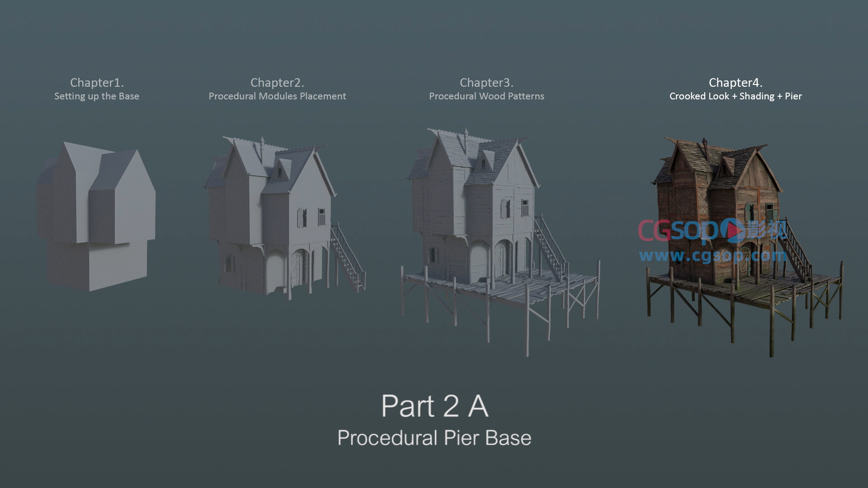This screenshot has height=488, width=868.
Task: Click the 'Procedural Modules Placement' subtitle
Action: tap(277, 96)
